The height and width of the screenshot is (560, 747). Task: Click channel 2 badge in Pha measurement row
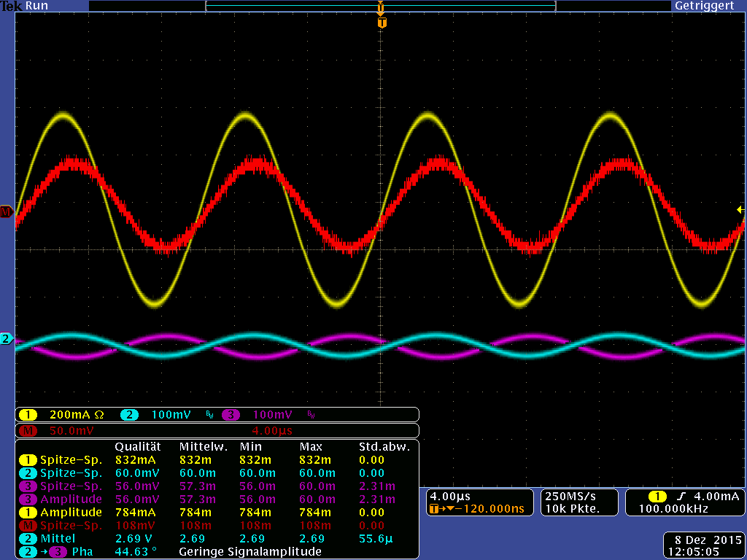pos(28,552)
